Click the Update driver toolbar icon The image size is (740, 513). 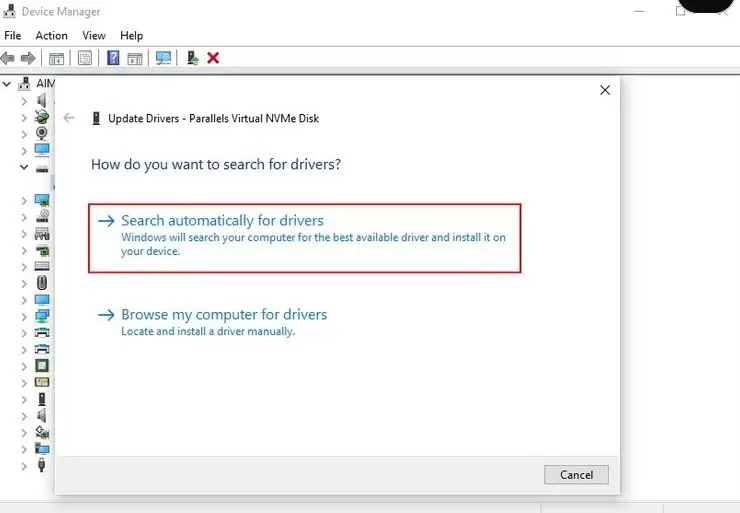point(192,58)
